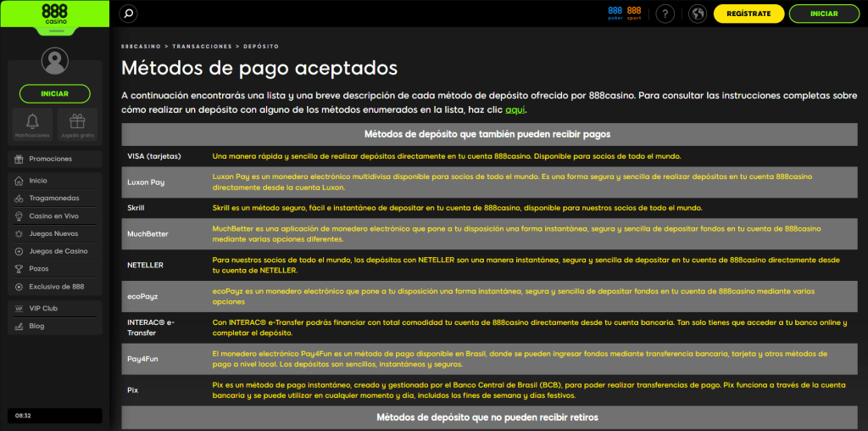This screenshot has width=868, height=431.
Task: Select the 'Luxon Pay' table cell
Action: pyautogui.click(x=165, y=182)
